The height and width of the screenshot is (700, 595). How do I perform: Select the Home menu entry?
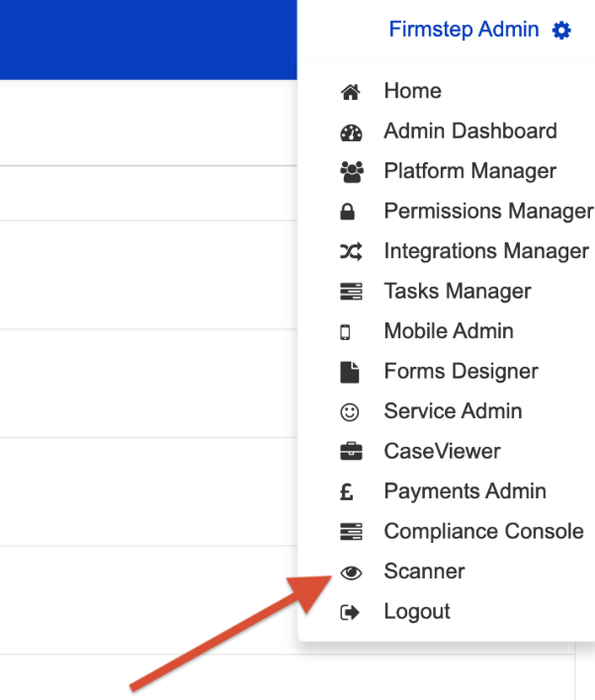413,91
